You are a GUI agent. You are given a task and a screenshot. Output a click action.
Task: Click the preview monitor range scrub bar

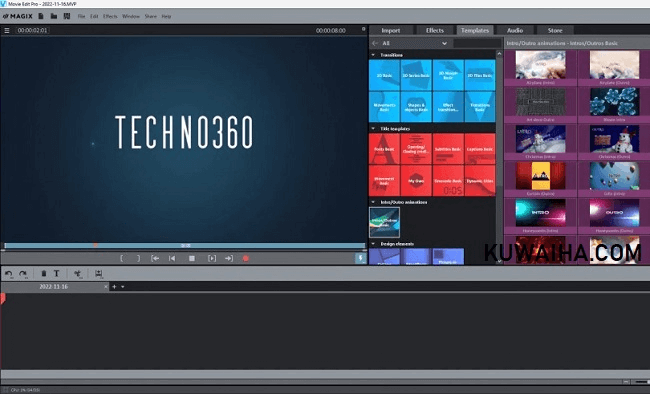pos(185,246)
